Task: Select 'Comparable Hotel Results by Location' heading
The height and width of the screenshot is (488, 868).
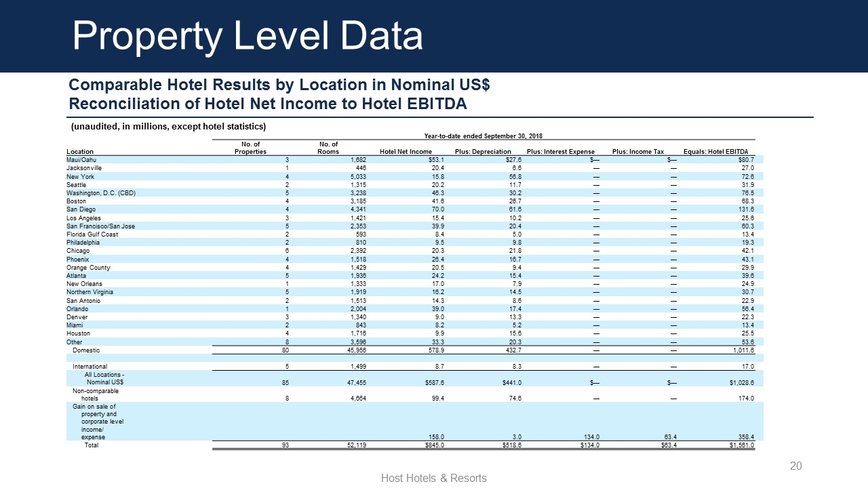Action: (x=279, y=86)
